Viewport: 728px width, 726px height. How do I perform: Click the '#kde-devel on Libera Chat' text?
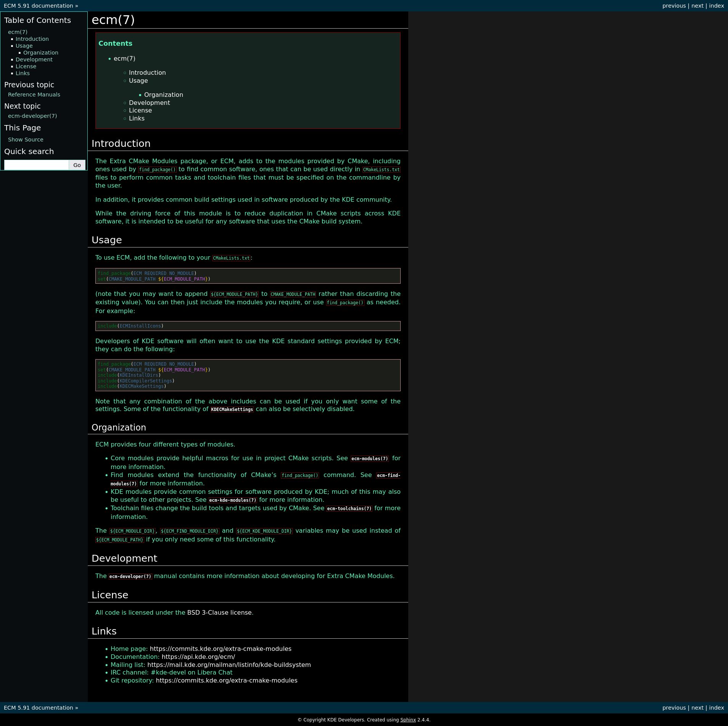point(192,673)
